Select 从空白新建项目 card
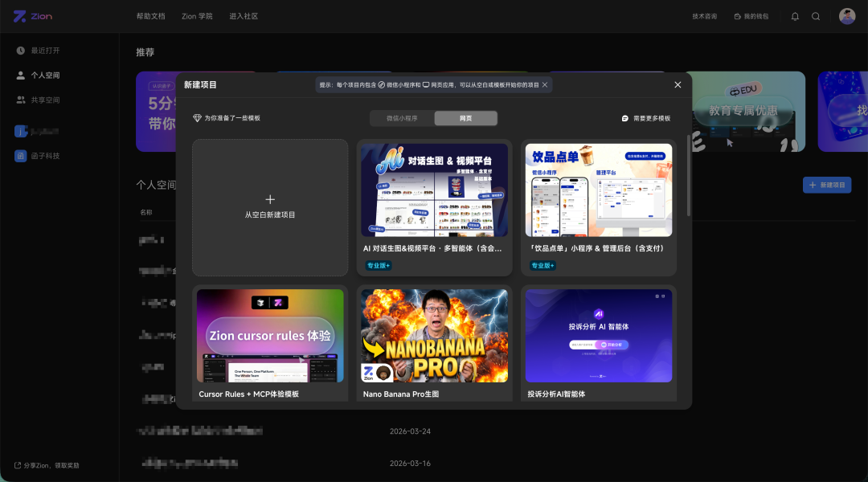Image resolution: width=868 pixels, height=482 pixels. (270, 207)
